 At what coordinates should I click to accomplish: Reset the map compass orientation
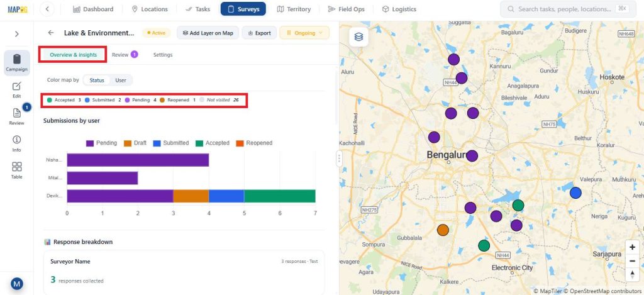click(x=632, y=274)
